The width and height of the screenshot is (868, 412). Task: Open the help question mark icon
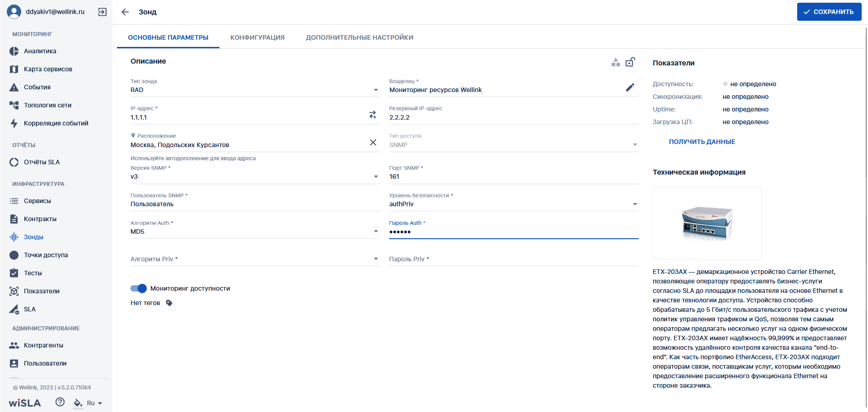tap(60, 402)
